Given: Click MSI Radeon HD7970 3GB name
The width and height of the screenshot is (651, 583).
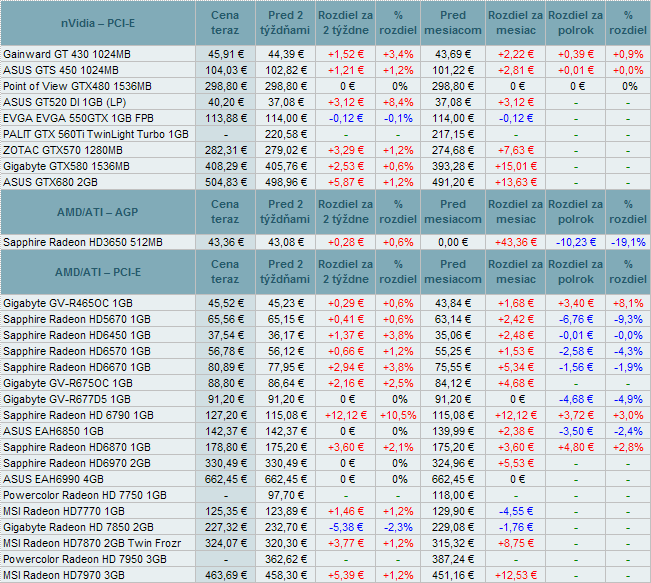Looking at the screenshot, I should [64, 575].
